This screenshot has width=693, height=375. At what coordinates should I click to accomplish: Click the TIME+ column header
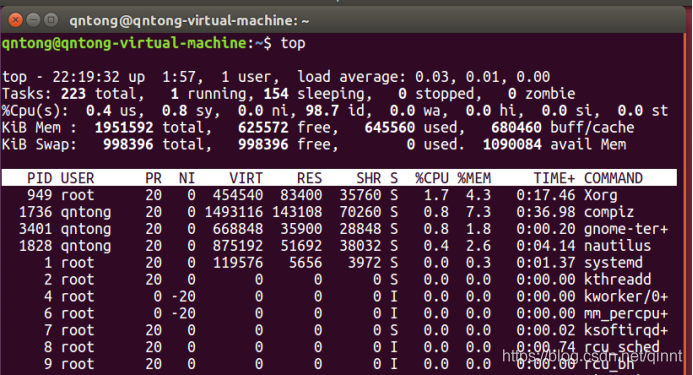point(554,178)
